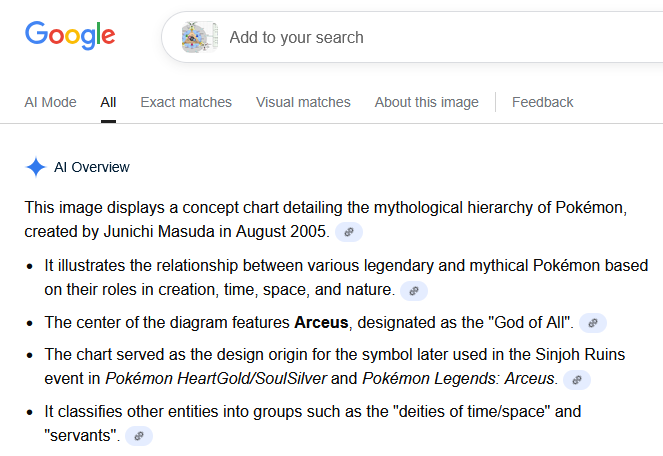The width and height of the screenshot is (663, 456).
Task: Switch to the AI Mode tab
Action: (x=50, y=102)
